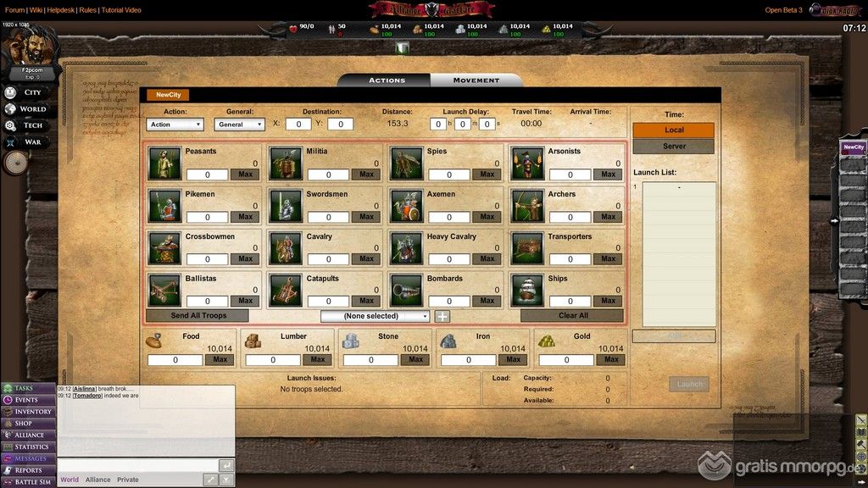Open the World chat tab

[x=70, y=480]
